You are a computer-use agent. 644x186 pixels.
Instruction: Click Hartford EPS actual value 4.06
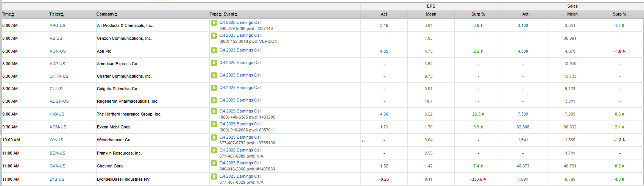pos(384,114)
